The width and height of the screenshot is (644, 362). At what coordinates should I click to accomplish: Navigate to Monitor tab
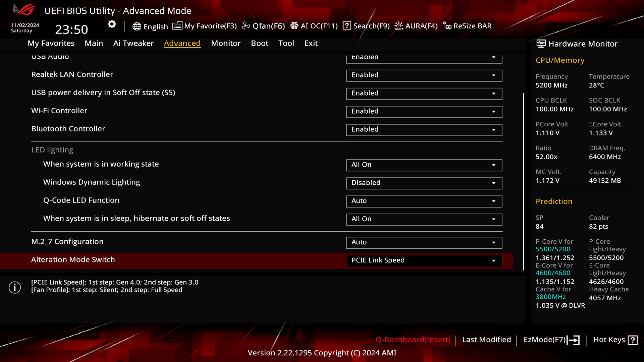[226, 43]
